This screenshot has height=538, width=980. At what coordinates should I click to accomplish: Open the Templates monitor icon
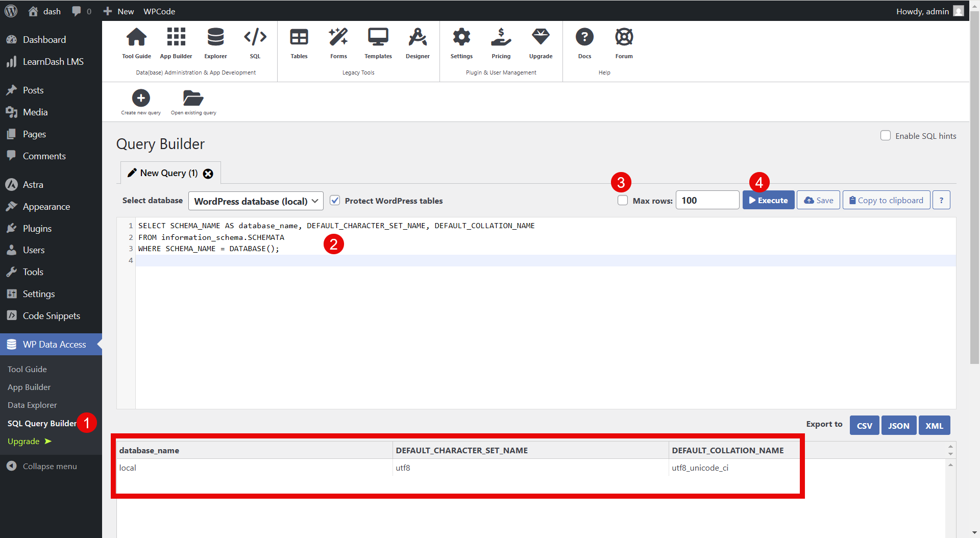(378, 38)
